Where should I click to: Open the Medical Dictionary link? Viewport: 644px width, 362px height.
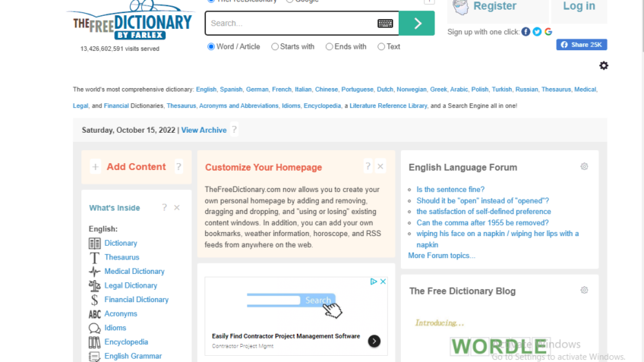tap(134, 271)
